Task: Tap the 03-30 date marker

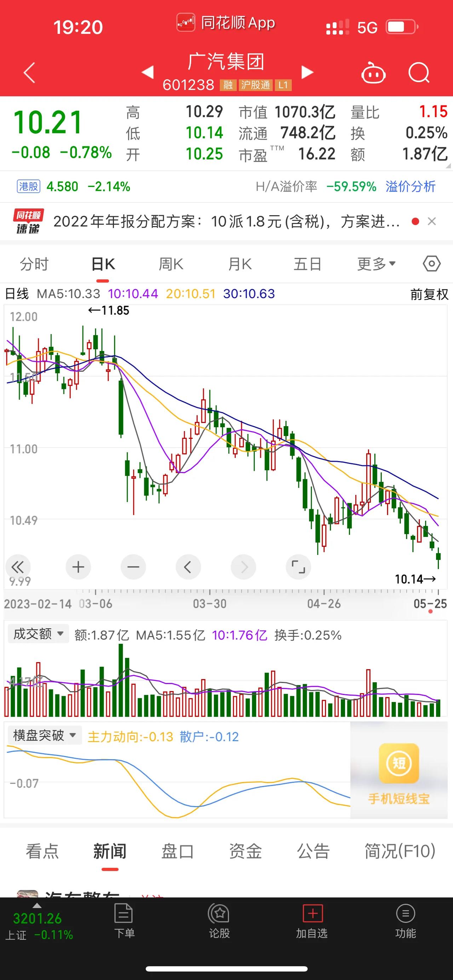Action: [x=210, y=603]
